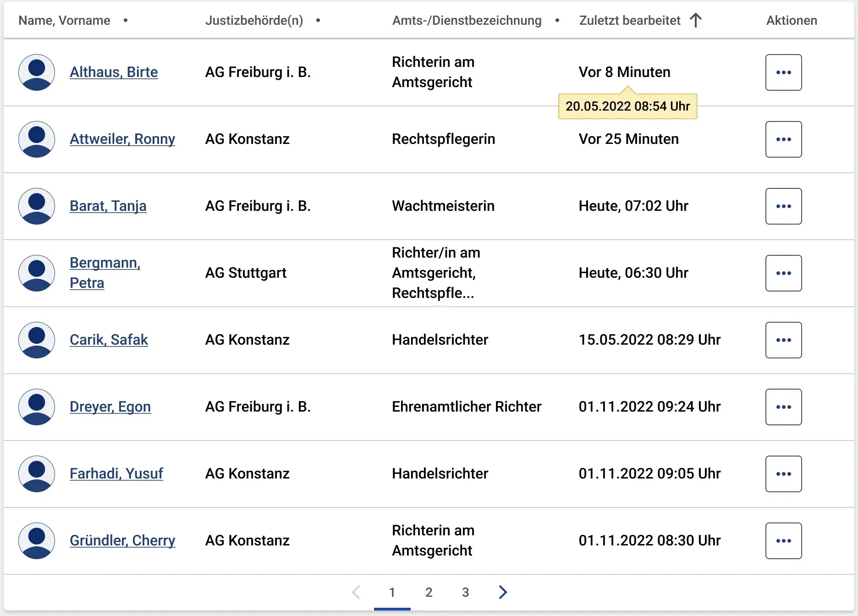858x616 pixels.
Task: Switch to page 2
Action: click(429, 592)
